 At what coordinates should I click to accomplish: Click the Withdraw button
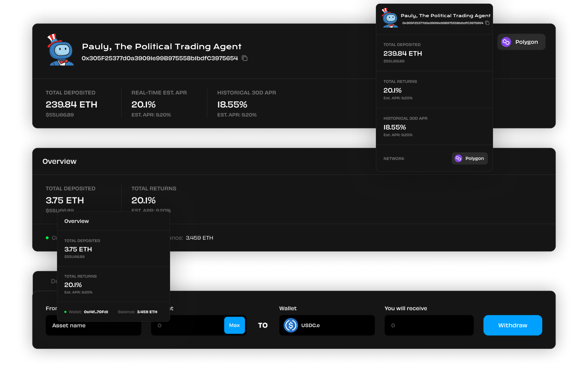(x=512, y=325)
